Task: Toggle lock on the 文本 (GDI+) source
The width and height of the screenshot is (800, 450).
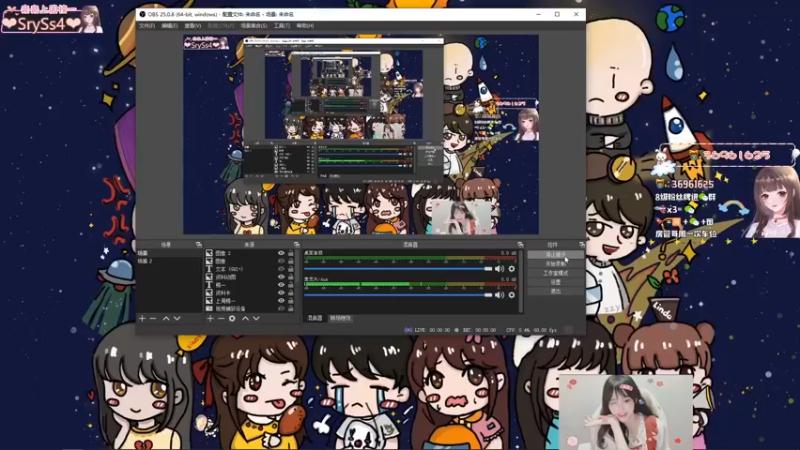Action: [x=291, y=269]
